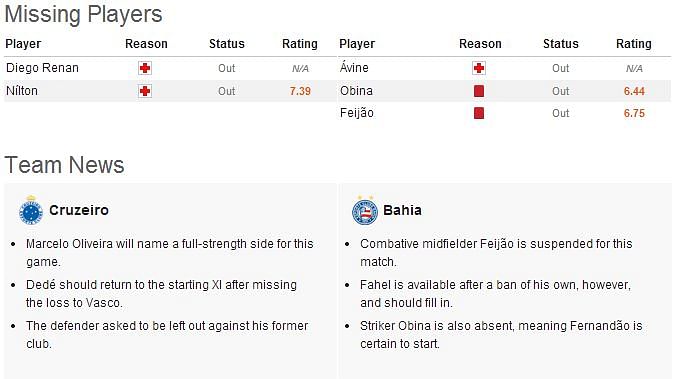
Task: Click Nílton's 7.39 rating
Action: click(300, 91)
